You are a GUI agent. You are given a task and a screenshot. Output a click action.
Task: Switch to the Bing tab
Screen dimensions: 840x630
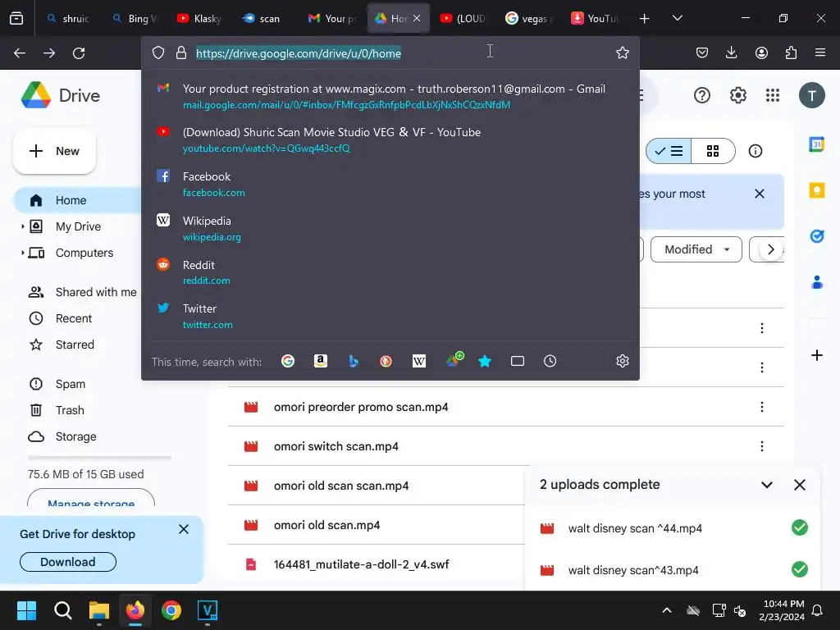click(x=135, y=18)
